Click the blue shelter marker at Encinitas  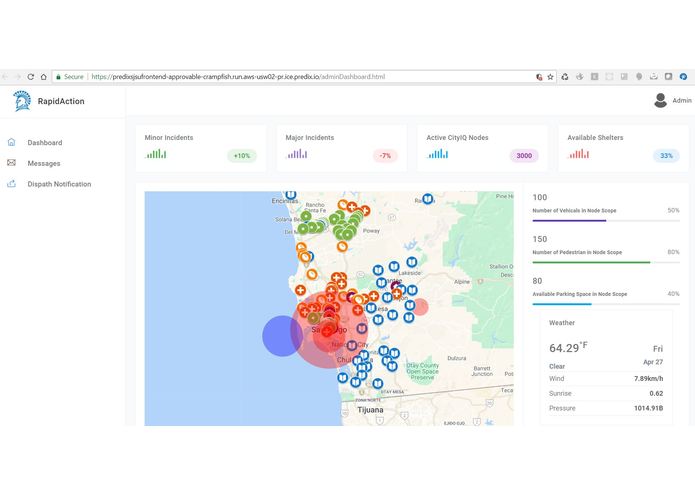pyautogui.click(x=291, y=194)
